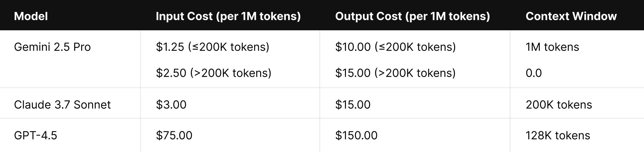This screenshot has width=644, height=152.
Task: Click the Output Cost column header
Action: coord(413,16)
